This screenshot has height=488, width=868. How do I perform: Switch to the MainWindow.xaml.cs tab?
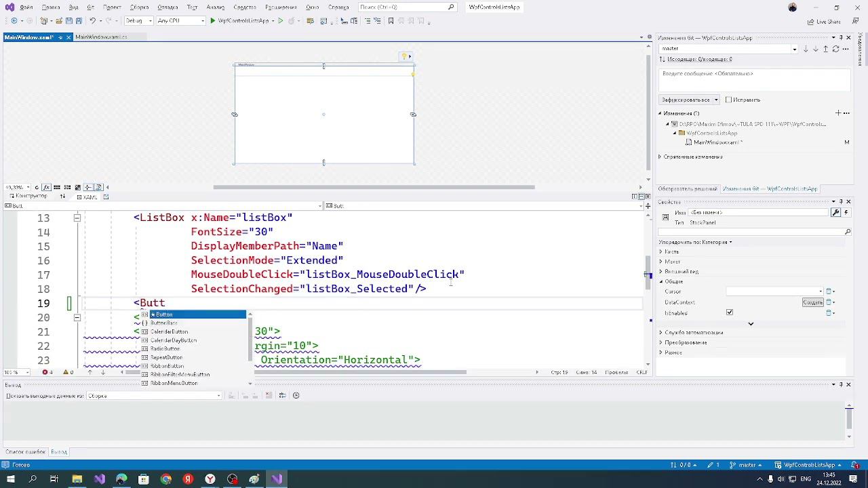(101, 37)
